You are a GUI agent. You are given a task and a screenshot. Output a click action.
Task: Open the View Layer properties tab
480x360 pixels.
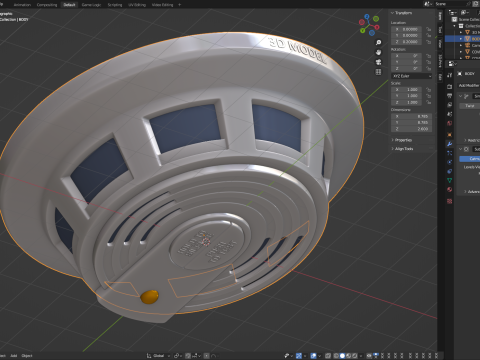tap(449, 105)
